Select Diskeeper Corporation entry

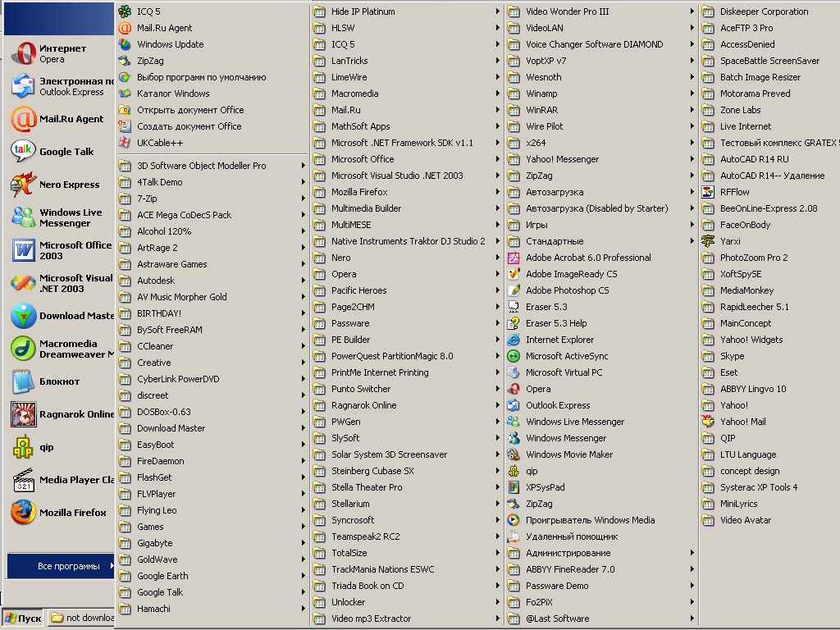coord(769,11)
